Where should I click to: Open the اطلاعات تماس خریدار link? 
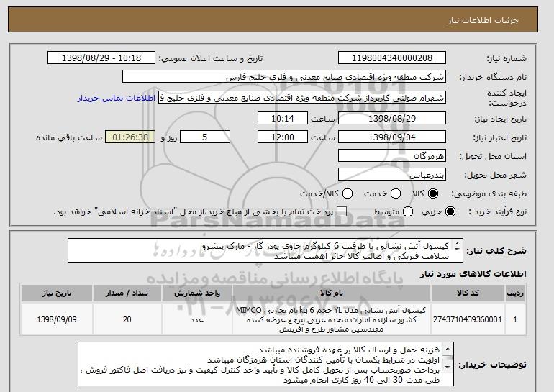pos(117,98)
